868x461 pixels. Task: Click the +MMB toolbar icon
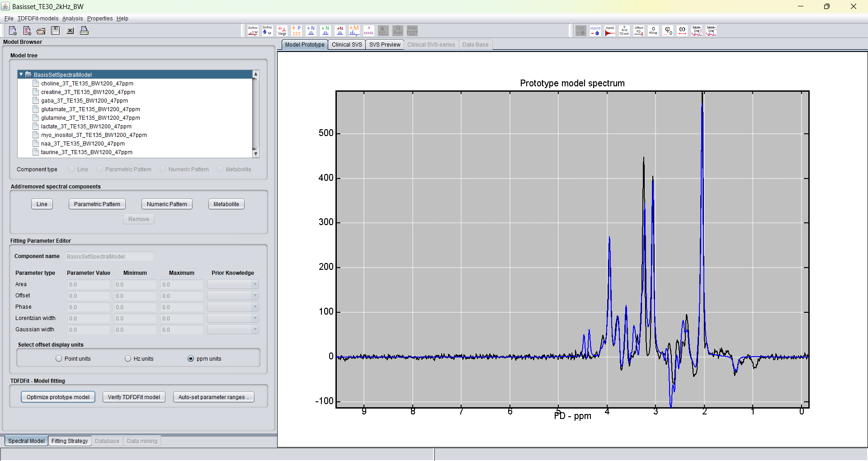coord(368,31)
